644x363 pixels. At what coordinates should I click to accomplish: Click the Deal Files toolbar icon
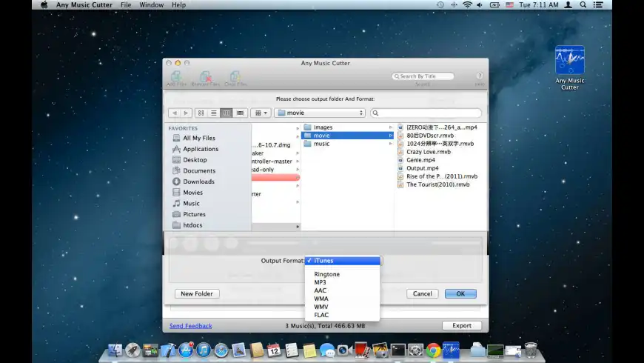pyautogui.click(x=235, y=78)
